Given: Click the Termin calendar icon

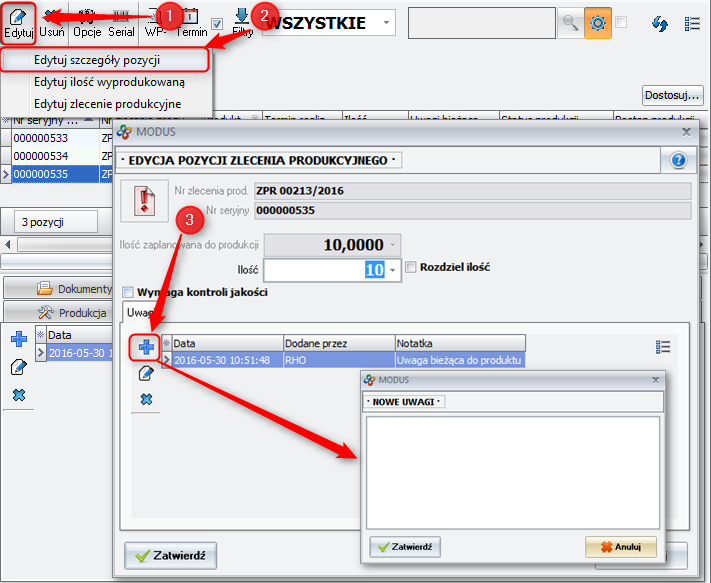Looking at the screenshot, I should pyautogui.click(x=191, y=23).
